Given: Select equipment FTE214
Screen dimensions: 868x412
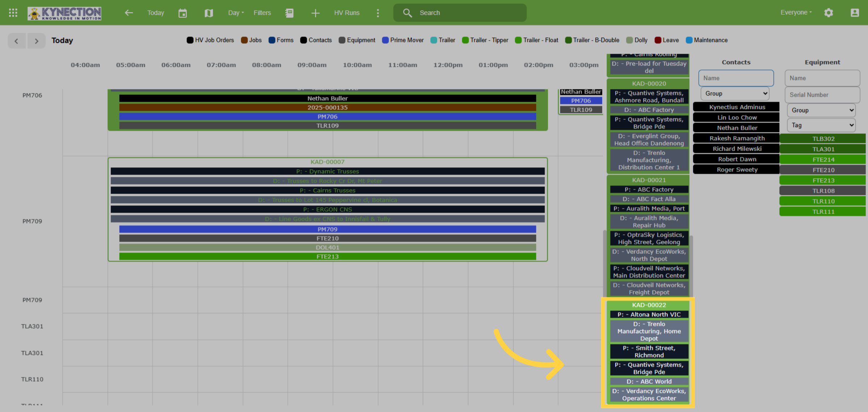Looking at the screenshot, I should pos(823,160).
